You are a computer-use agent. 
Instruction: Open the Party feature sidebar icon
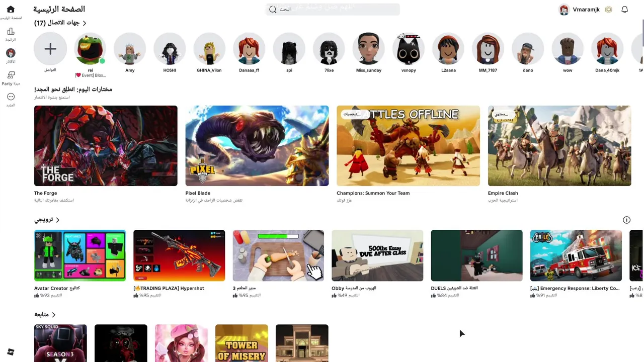(11, 75)
